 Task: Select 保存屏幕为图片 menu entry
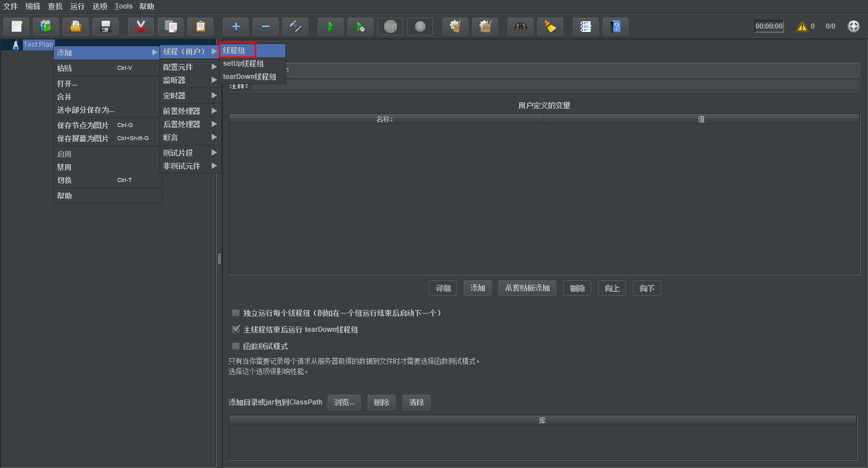pyautogui.click(x=107, y=138)
